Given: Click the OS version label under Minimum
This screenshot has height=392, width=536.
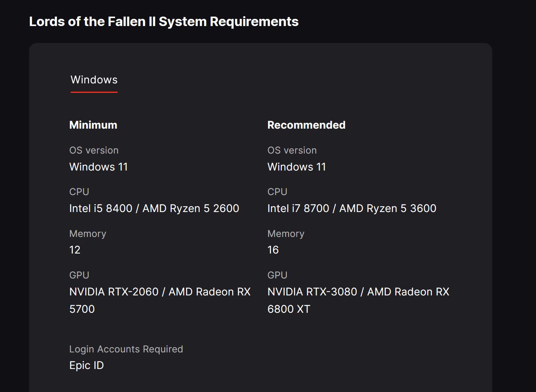Looking at the screenshot, I should (94, 150).
